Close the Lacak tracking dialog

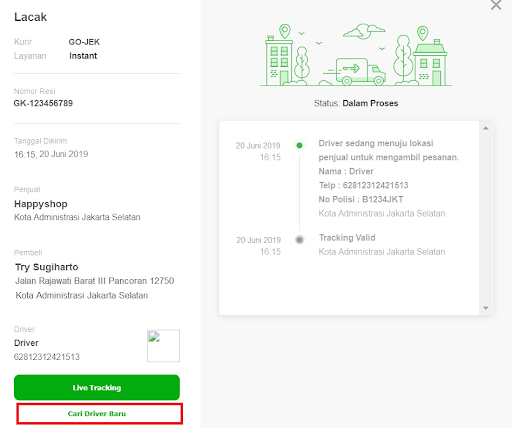click(496, 5)
